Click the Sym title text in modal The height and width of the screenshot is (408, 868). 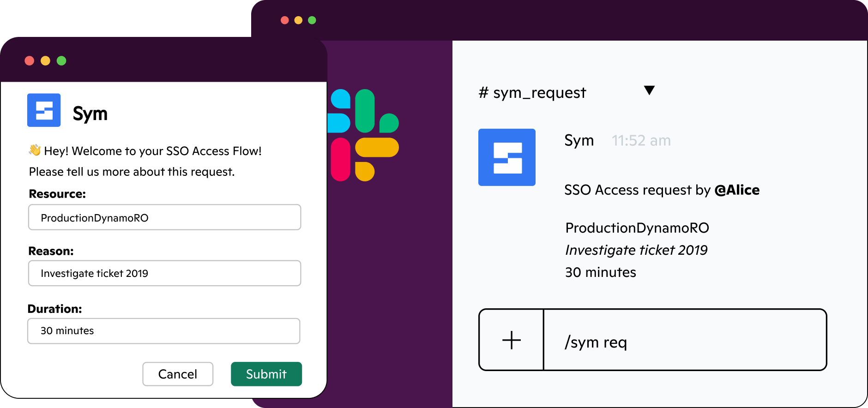(90, 114)
